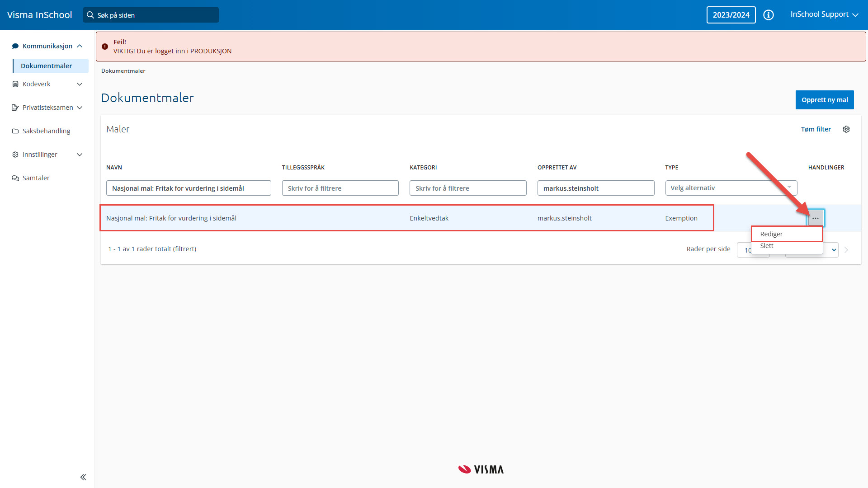868x488 pixels.
Task: Open the InSchool Support user menu
Action: (x=824, y=14)
